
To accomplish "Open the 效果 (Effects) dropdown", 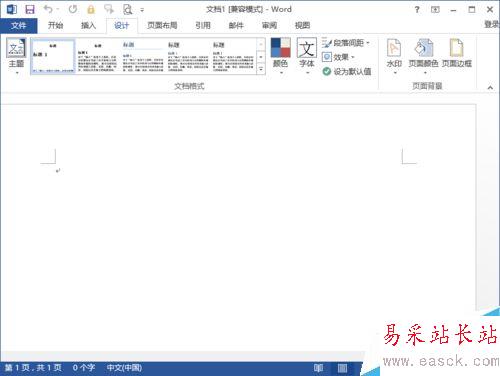I will pyautogui.click(x=338, y=57).
